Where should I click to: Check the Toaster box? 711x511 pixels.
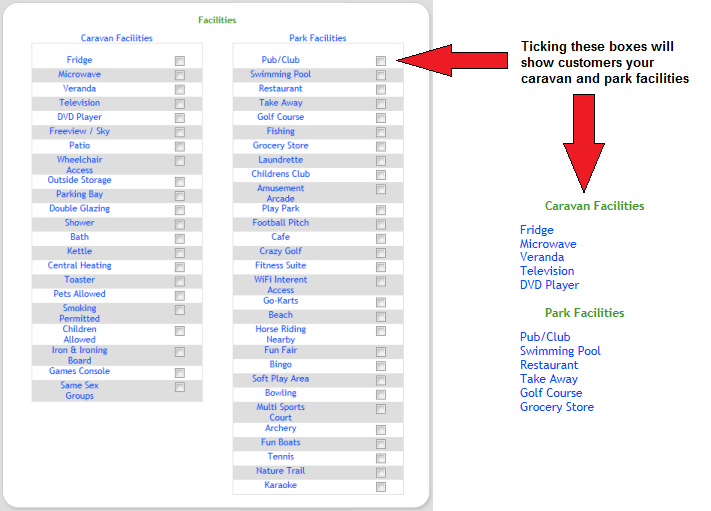pyautogui.click(x=180, y=281)
